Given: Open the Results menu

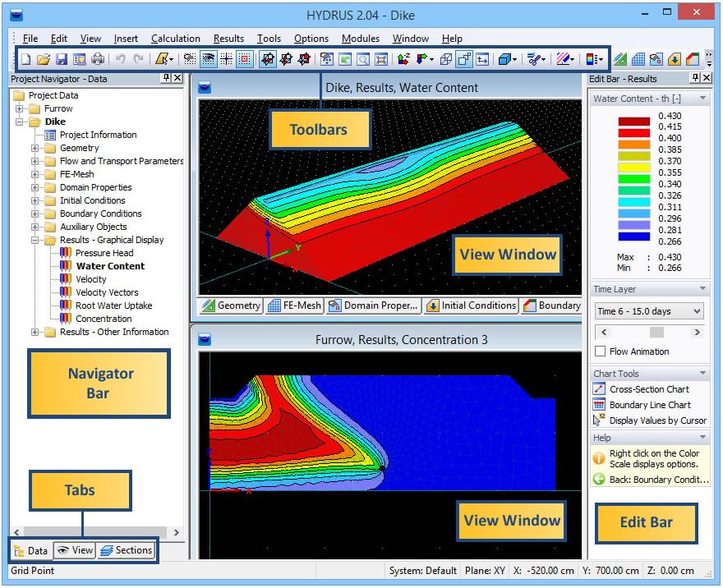Looking at the screenshot, I should 228,39.
